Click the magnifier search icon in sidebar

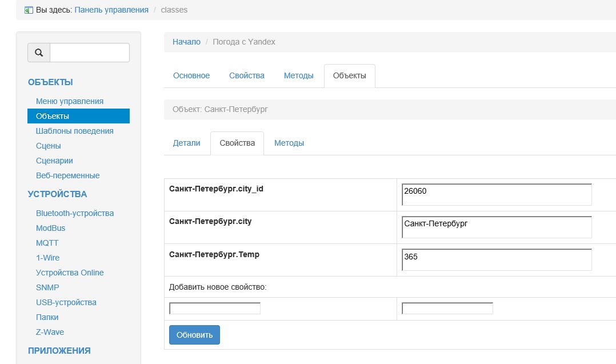coord(39,53)
